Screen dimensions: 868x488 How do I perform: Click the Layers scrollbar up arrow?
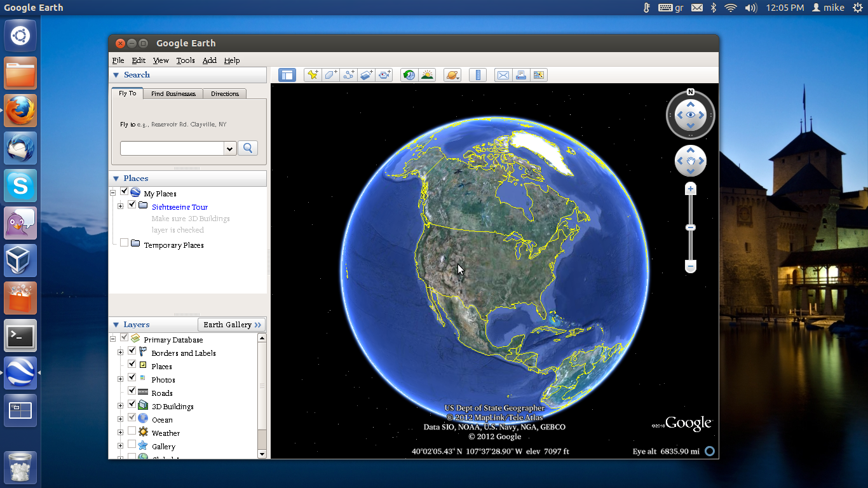click(262, 338)
